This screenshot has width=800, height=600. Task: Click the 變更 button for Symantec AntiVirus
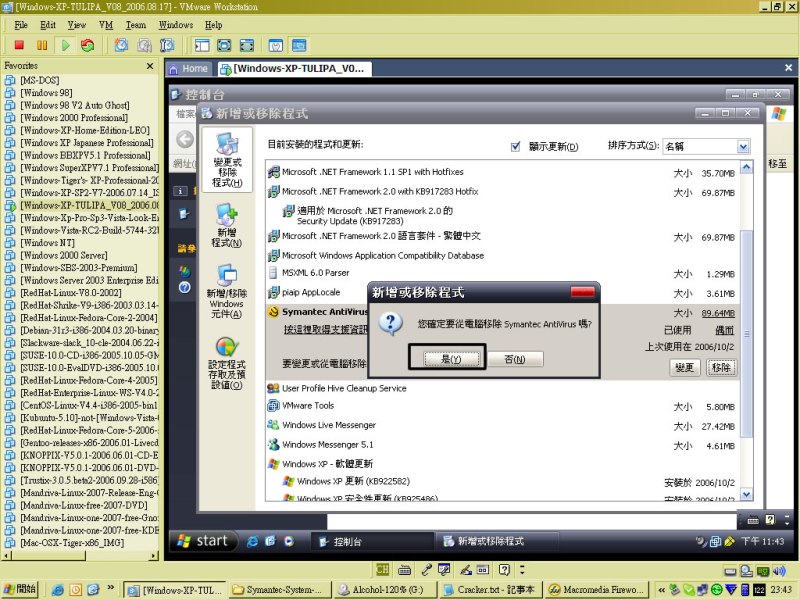point(684,367)
